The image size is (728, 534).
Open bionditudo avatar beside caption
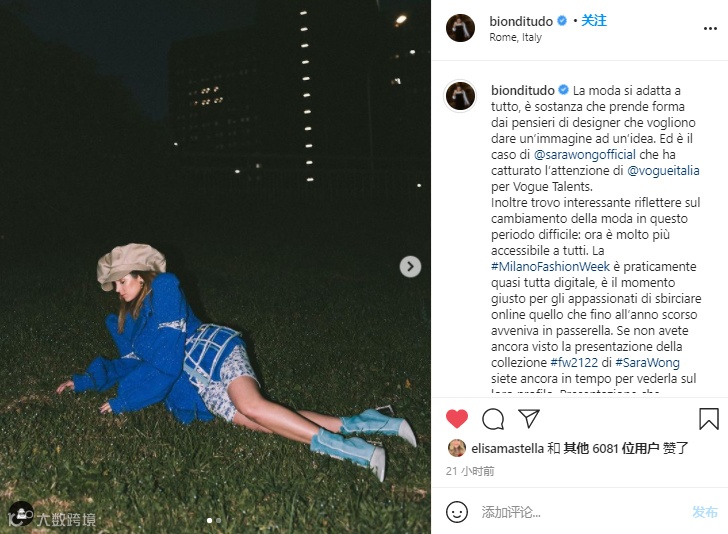coord(460,96)
